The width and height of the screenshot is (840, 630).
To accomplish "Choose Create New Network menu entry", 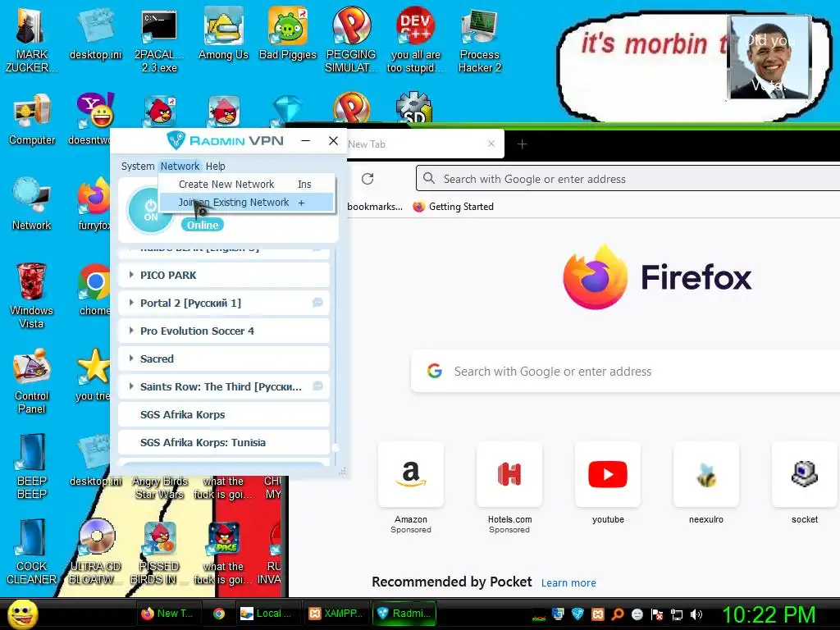I will pyautogui.click(x=246, y=185).
